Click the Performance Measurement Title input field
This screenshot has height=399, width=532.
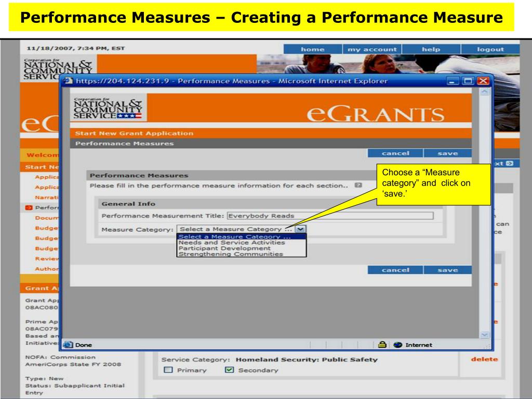tap(330, 216)
